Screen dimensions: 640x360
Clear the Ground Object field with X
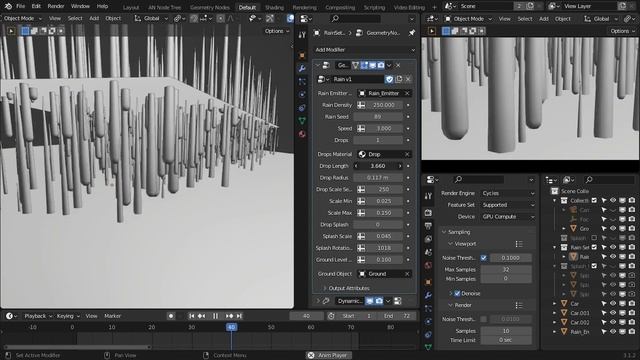coord(407,274)
